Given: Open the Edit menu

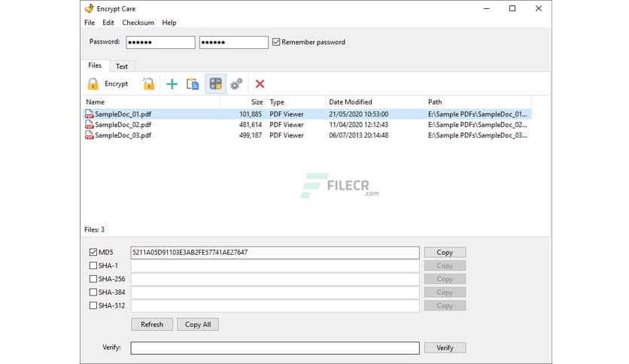Looking at the screenshot, I should [108, 23].
